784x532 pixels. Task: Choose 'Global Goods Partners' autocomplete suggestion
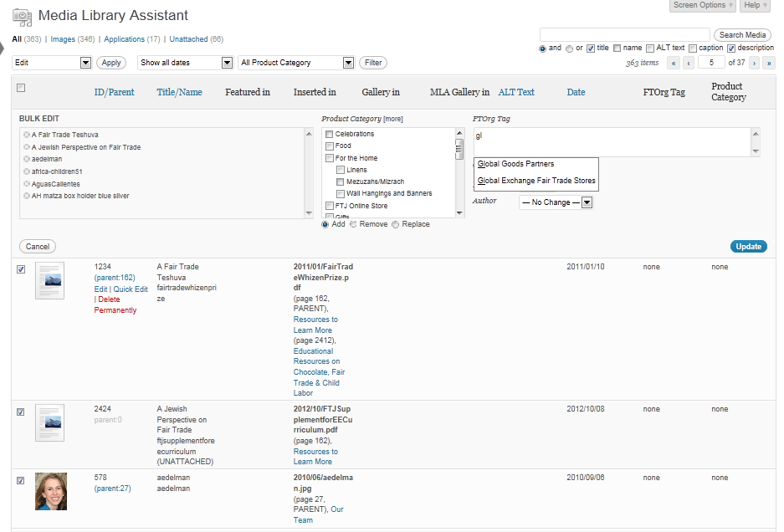[x=515, y=164]
